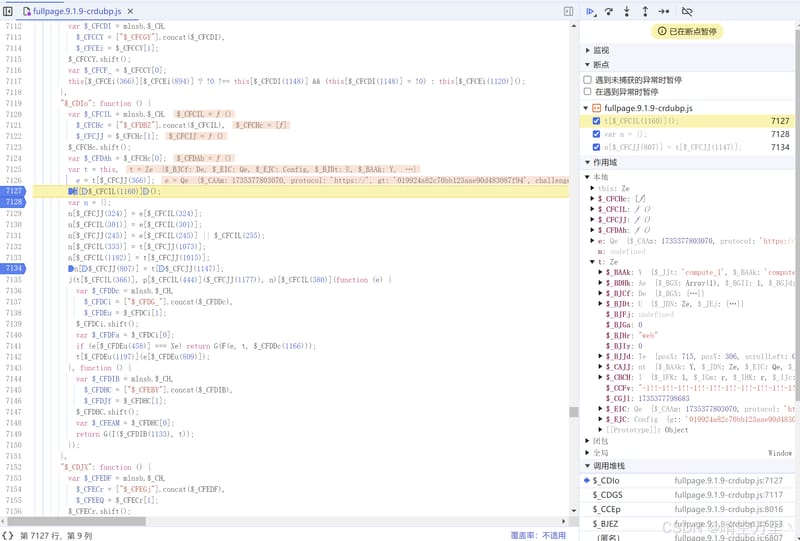Screen dimensions: 800x541
Task: Click the horizontal scrollbar thumb of code editor
Action: 76,521
